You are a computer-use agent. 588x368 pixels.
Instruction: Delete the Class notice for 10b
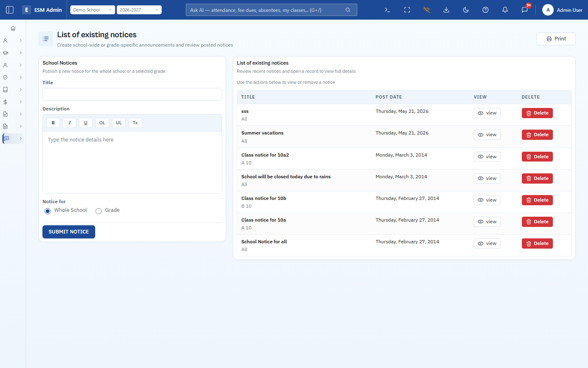[x=537, y=200]
